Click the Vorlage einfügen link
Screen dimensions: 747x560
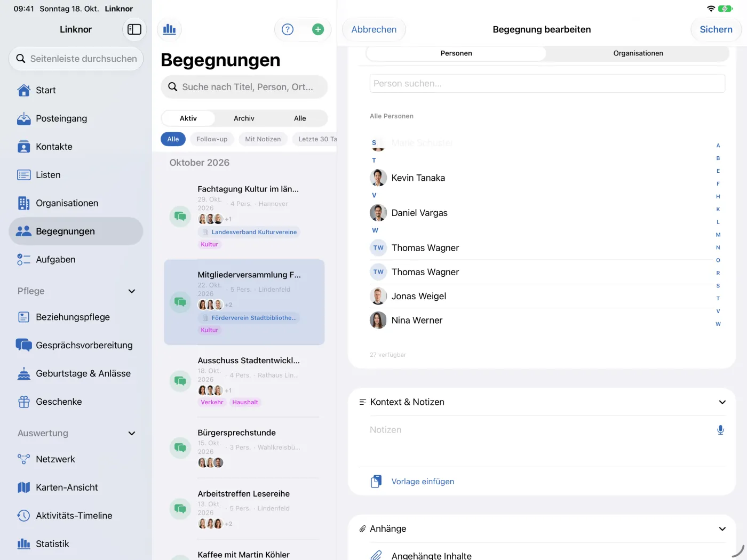click(x=423, y=482)
